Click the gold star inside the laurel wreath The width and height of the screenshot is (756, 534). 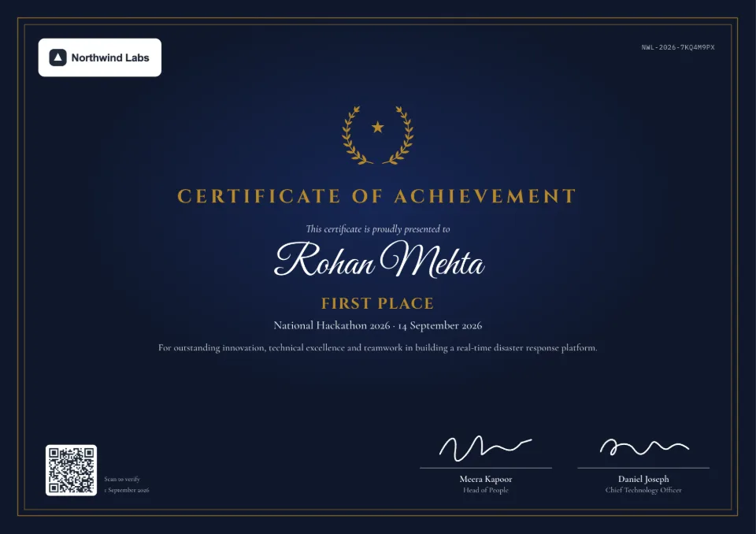[x=377, y=127]
